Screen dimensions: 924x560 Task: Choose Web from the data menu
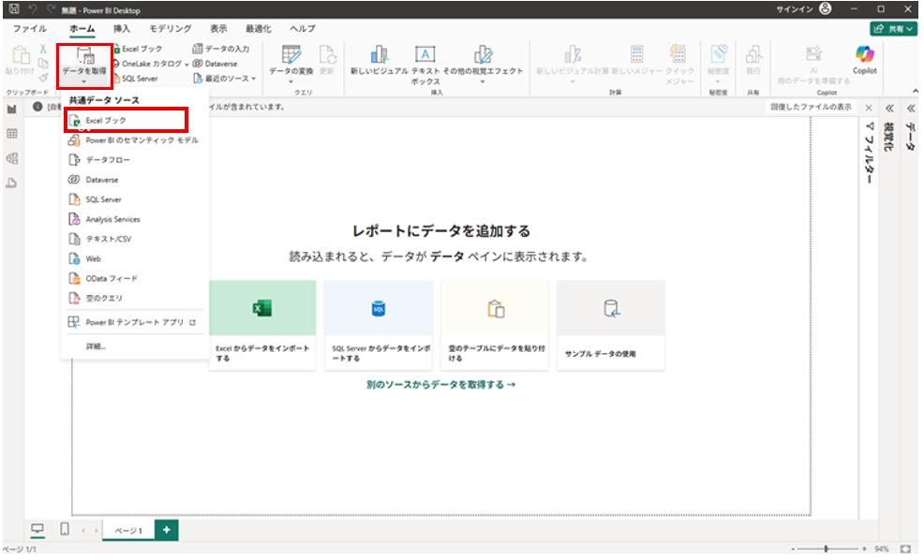pos(134,258)
